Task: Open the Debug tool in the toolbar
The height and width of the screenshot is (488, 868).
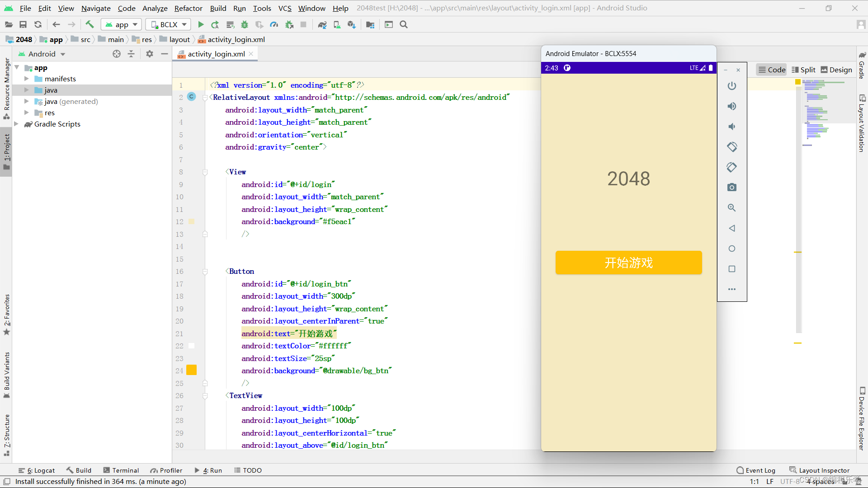Action: click(x=244, y=24)
